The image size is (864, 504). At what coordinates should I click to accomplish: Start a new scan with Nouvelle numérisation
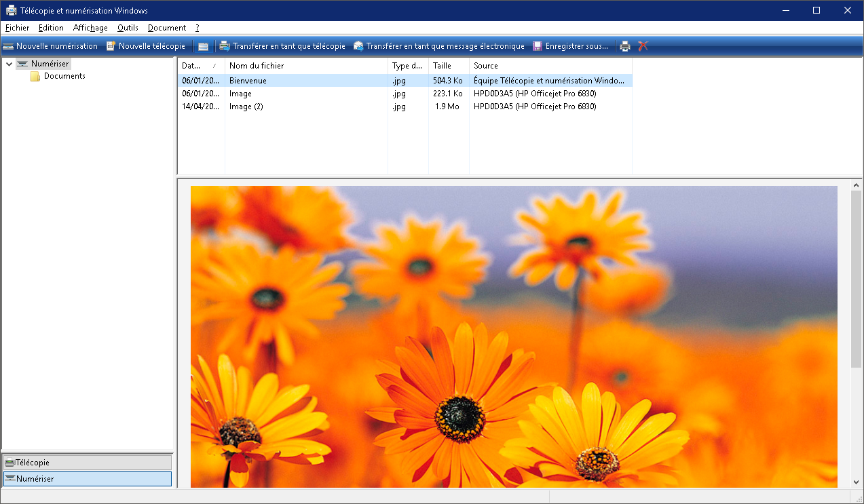pos(50,46)
